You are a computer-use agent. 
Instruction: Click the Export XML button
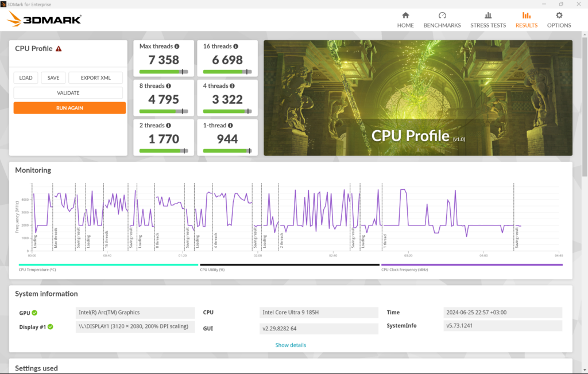click(95, 78)
